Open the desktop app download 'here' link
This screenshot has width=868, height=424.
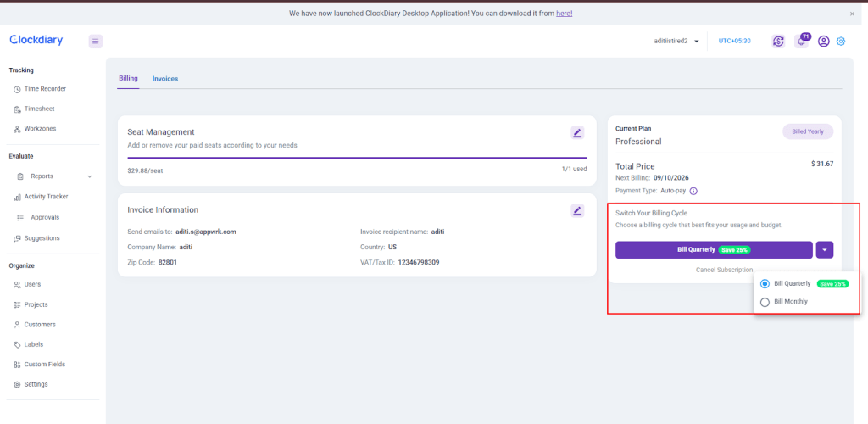point(564,14)
